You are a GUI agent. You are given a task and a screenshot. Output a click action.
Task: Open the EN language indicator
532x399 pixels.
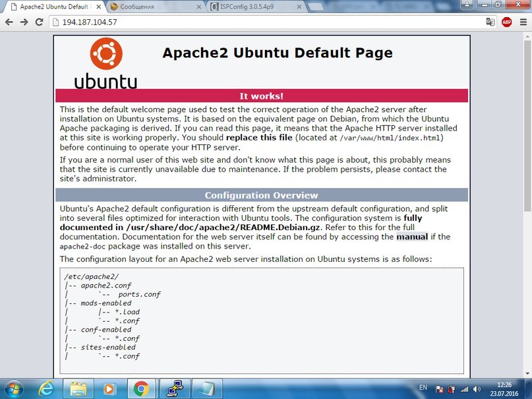[423, 387]
